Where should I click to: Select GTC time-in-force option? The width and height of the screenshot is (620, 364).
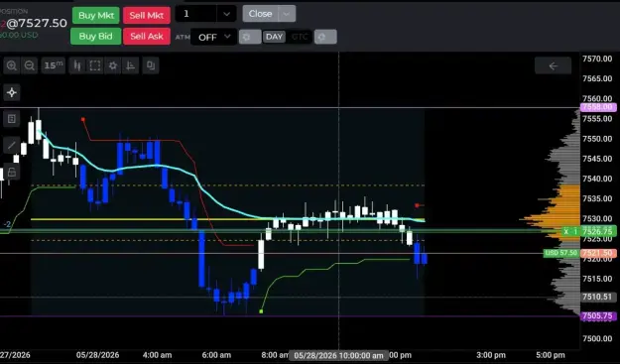[x=300, y=37]
